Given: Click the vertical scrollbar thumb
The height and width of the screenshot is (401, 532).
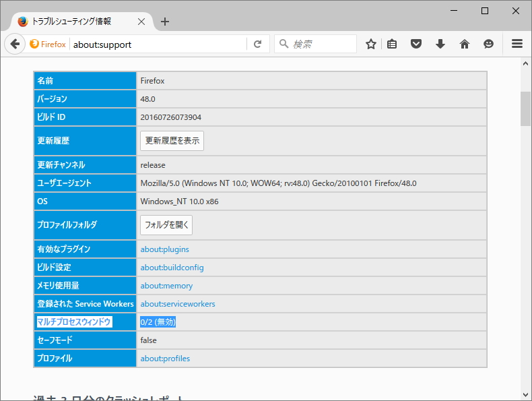Looking at the screenshot, I should (525, 109).
